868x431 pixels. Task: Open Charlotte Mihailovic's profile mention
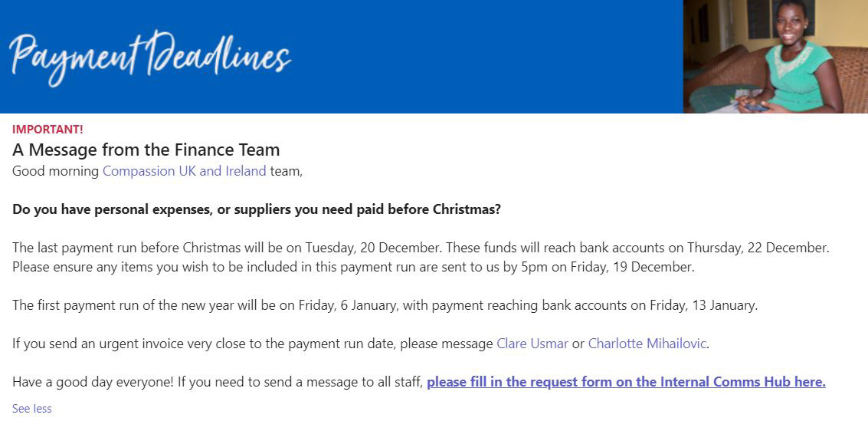click(647, 344)
